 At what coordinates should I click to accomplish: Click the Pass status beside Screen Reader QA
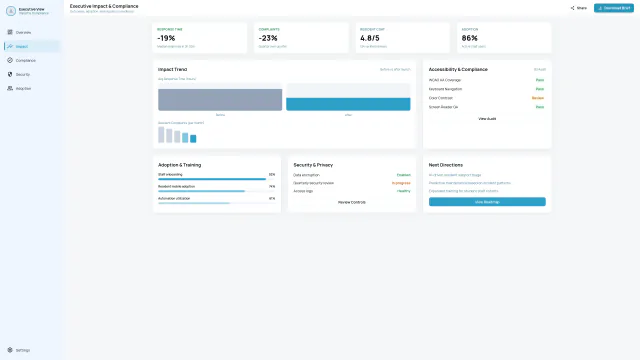point(540,107)
